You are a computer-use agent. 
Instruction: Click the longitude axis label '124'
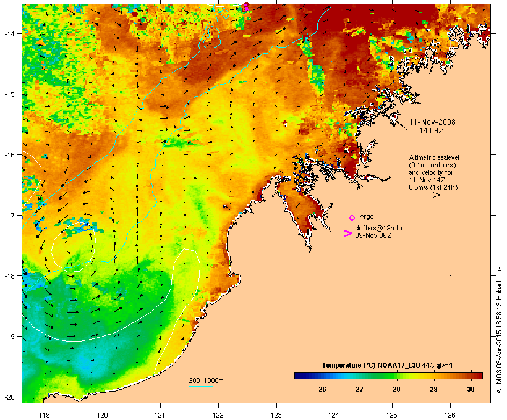point(334,415)
